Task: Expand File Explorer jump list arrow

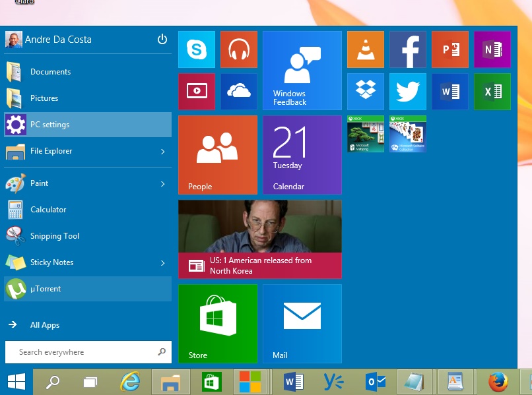Action: click(x=163, y=152)
